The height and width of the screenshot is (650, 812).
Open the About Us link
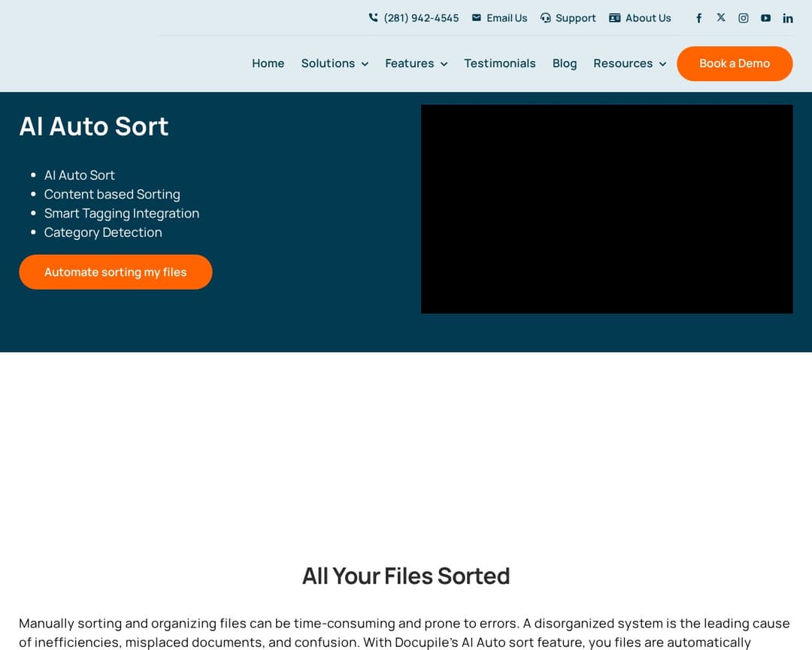[x=648, y=18]
